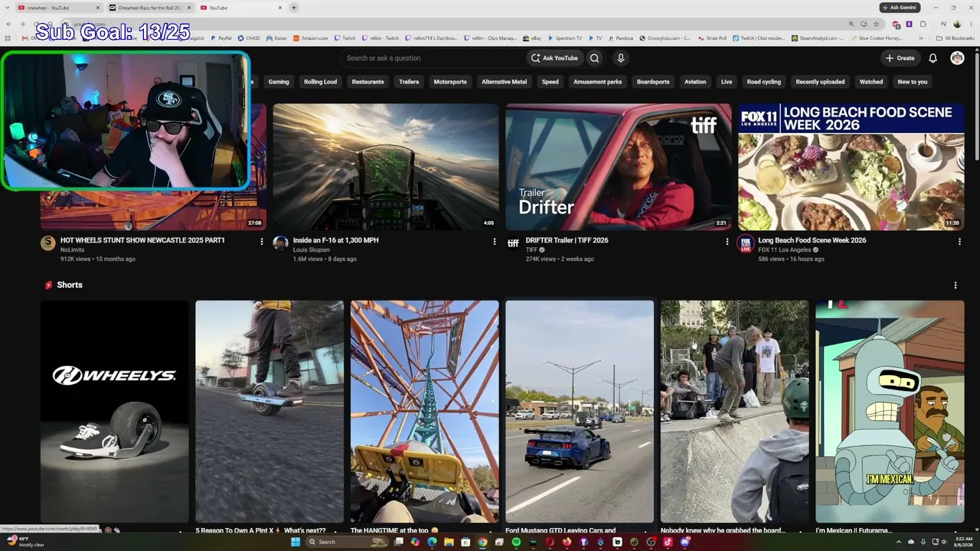Screen dimensions: 980x551
Task: Open the Louis Skupien channel avatar
Action: [x=280, y=243]
